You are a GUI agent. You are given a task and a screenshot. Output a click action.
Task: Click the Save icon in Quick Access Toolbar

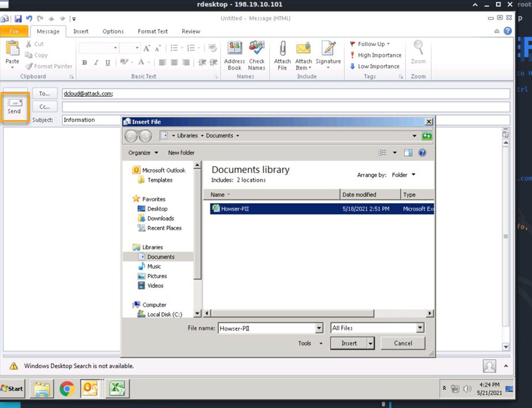(x=18, y=18)
